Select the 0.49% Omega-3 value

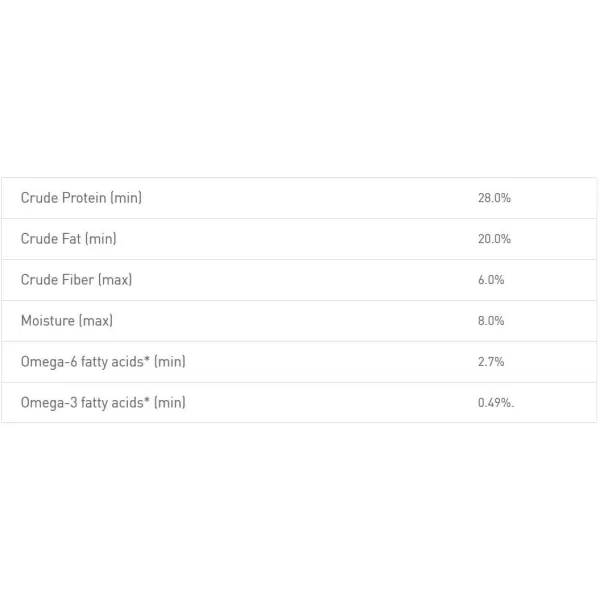[496, 403]
